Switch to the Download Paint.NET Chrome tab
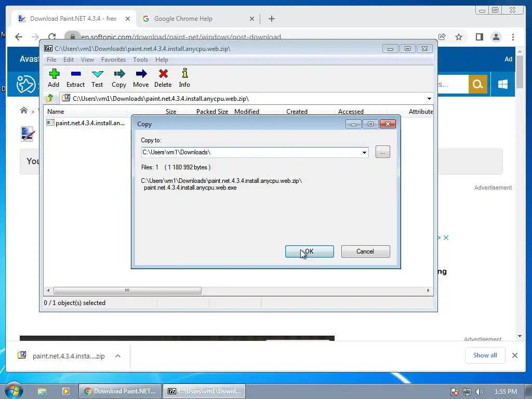The height and width of the screenshot is (399, 532). [74, 19]
